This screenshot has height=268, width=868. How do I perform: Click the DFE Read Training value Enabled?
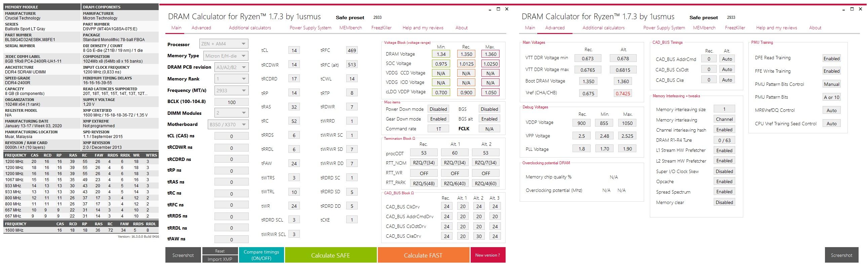click(x=831, y=58)
